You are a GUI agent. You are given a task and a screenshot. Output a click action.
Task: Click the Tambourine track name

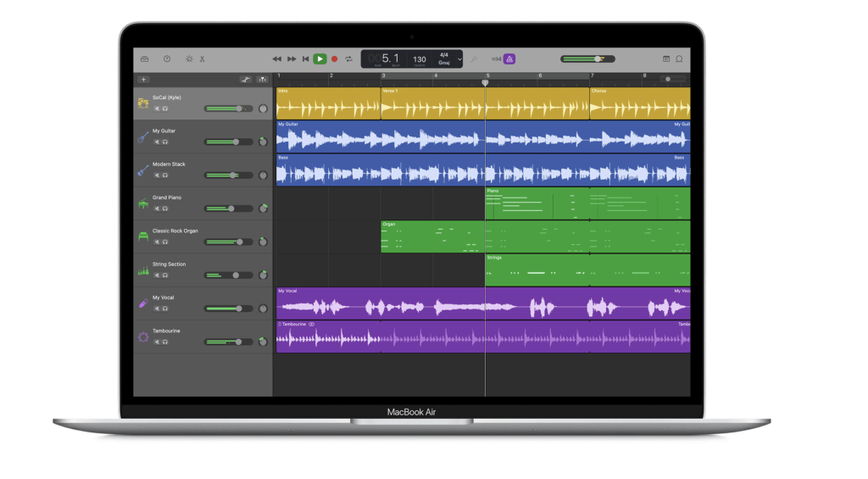(x=166, y=331)
